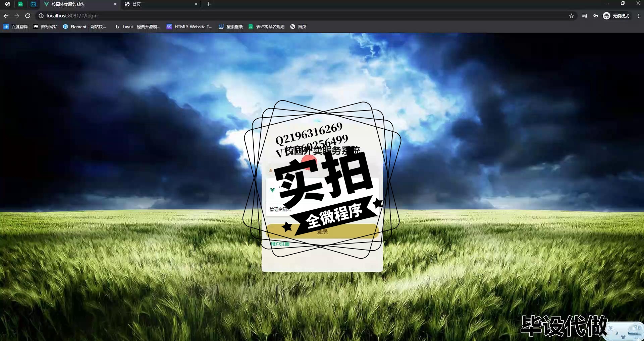The height and width of the screenshot is (341, 644).
Task: Select the green pinned tab icon
Action: [20, 4]
